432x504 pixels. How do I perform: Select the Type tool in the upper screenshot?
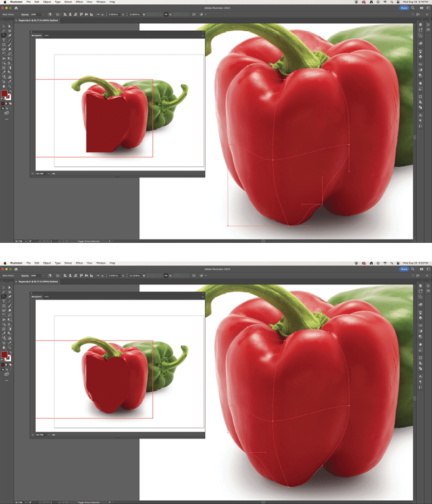(x=4, y=40)
